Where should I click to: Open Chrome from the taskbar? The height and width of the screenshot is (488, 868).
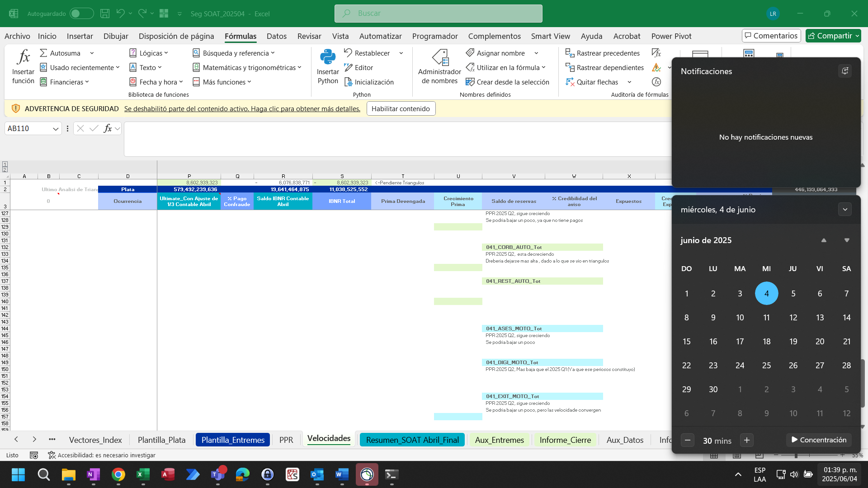(118, 474)
